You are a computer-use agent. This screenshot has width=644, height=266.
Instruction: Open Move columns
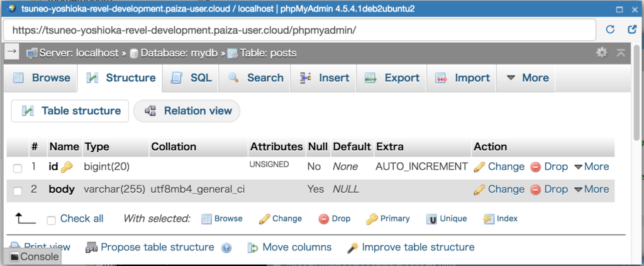pos(297,247)
